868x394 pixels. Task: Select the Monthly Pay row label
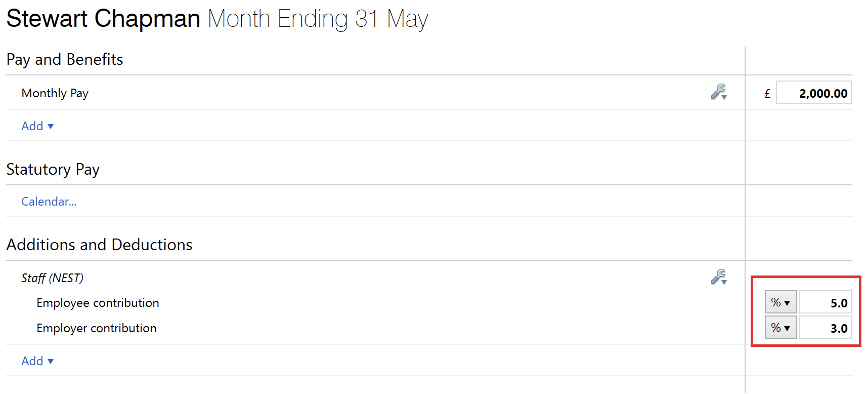click(x=55, y=93)
